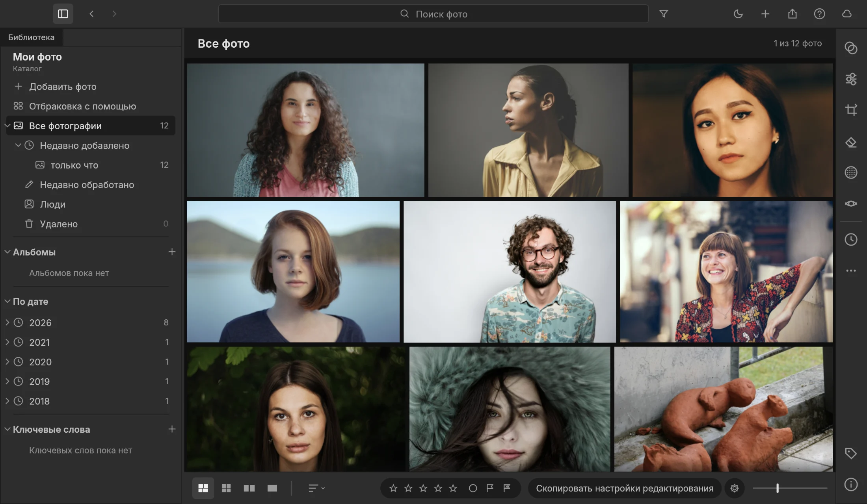This screenshot has height=504, width=867.
Task: Toggle the eye preview icon
Action: click(x=851, y=204)
